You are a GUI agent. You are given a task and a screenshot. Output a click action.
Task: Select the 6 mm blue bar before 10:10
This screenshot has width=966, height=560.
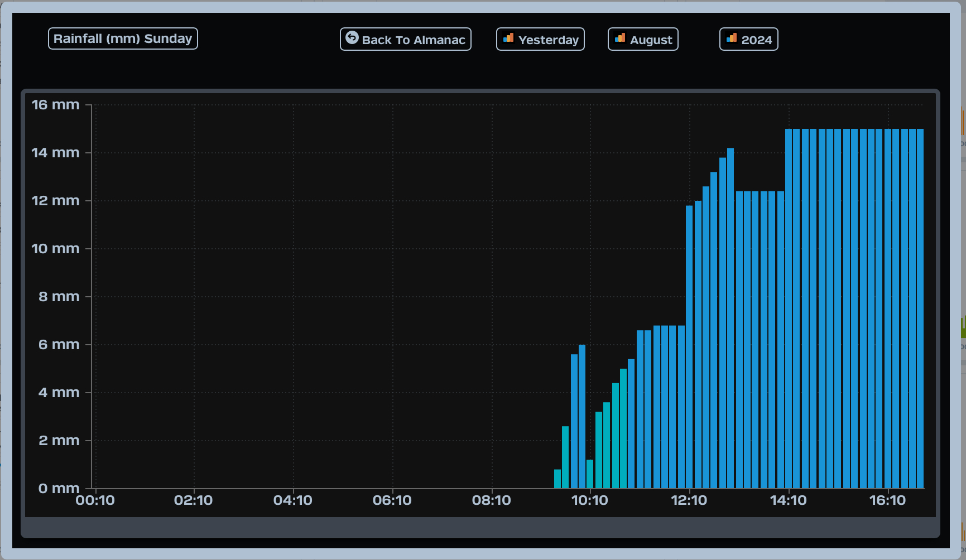pos(582,417)
